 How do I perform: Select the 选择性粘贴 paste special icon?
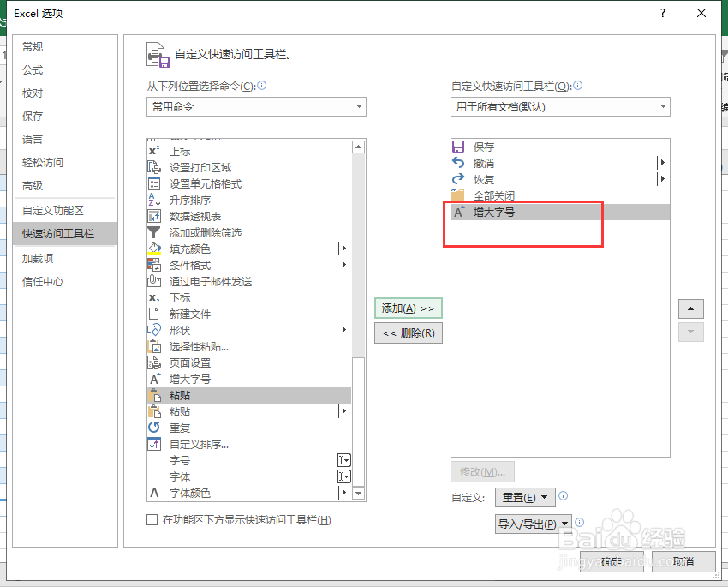point(154,346)
